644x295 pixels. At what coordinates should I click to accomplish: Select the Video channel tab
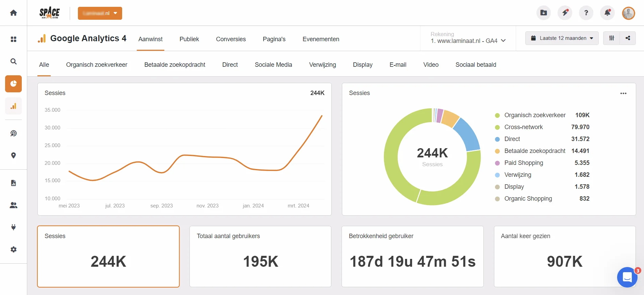click(x=431, y=65)
